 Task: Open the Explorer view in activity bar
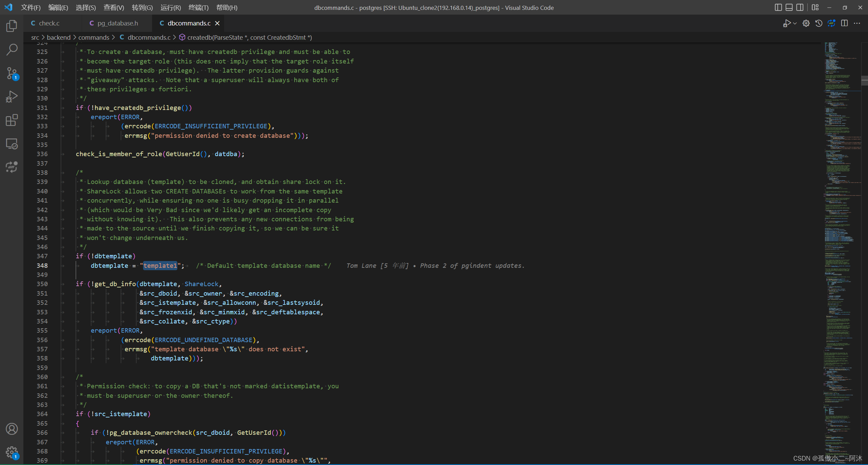[x=12, y=26]
